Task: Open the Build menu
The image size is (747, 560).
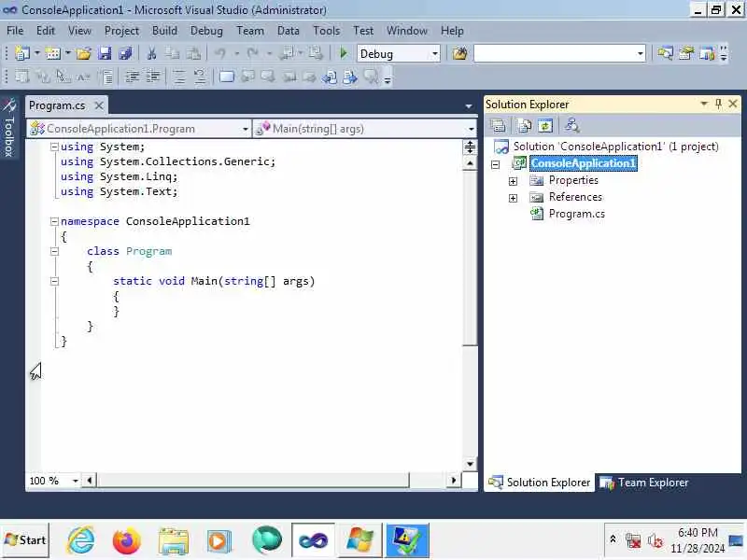Action: point(164,31)
